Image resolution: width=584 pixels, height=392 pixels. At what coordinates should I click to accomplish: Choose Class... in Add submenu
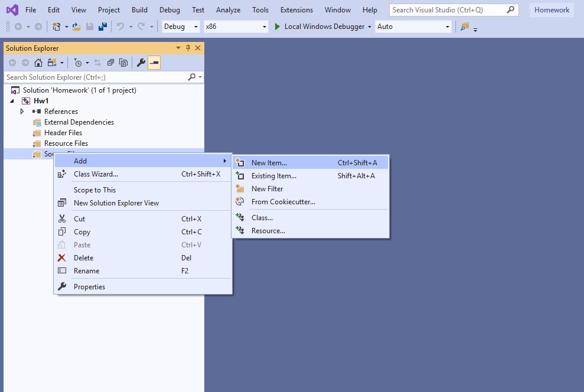pos(310,218)
